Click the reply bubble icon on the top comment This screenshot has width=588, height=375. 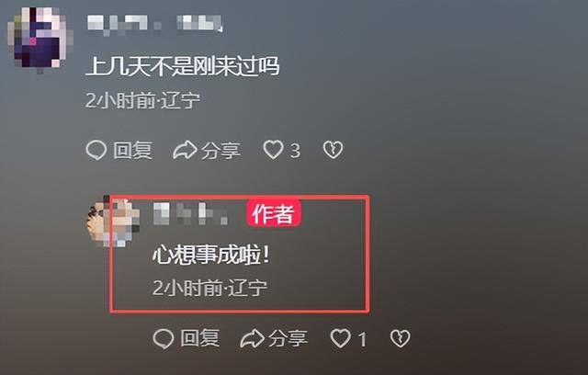[x=96, y=151]
